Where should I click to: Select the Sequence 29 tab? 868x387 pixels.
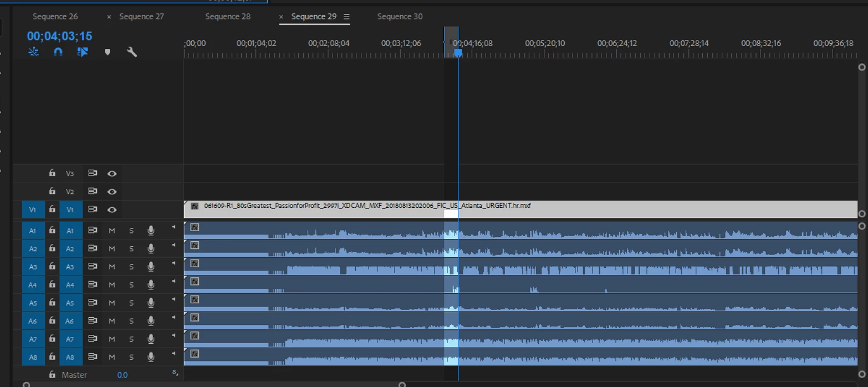(x=314, y=17)
